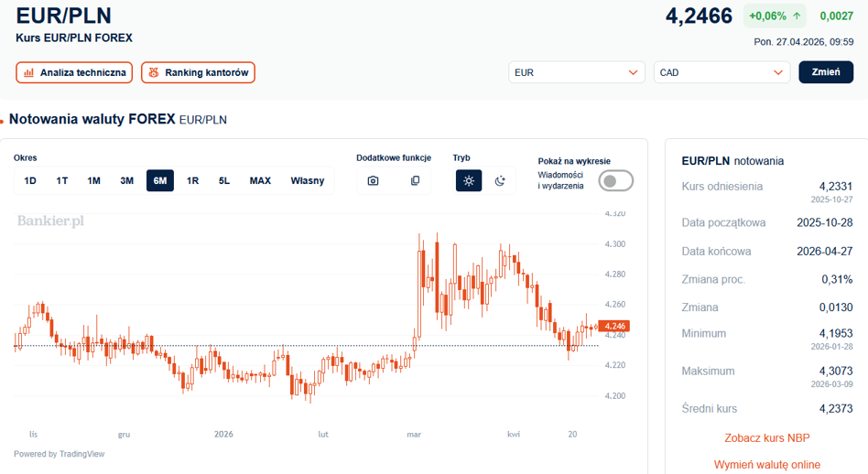Follow Zobacz kurs NBP link
Screen dimensions: 868x474
pos(767,438)
